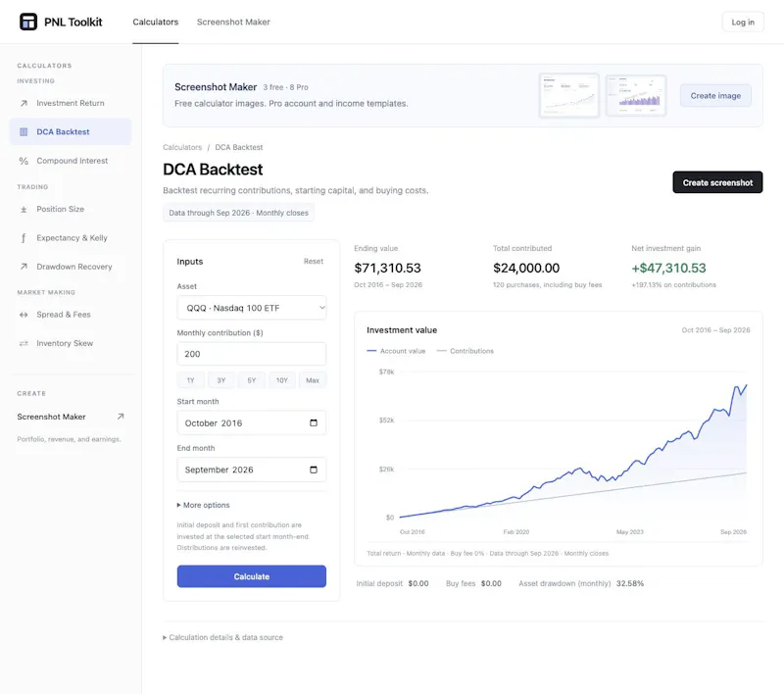This screenshot has width=784, height=694.
Task: Open the Calculators top tab
Action: point(156,22)
